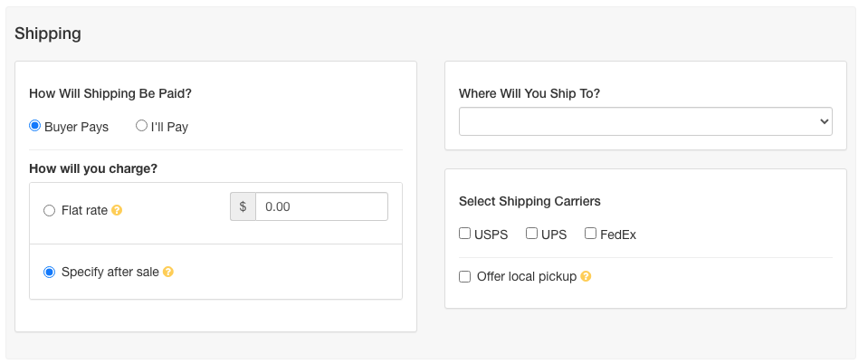The image size is (868, 364).
Task: Toggle the Offer local pickup checkbox
Action: 465,276
